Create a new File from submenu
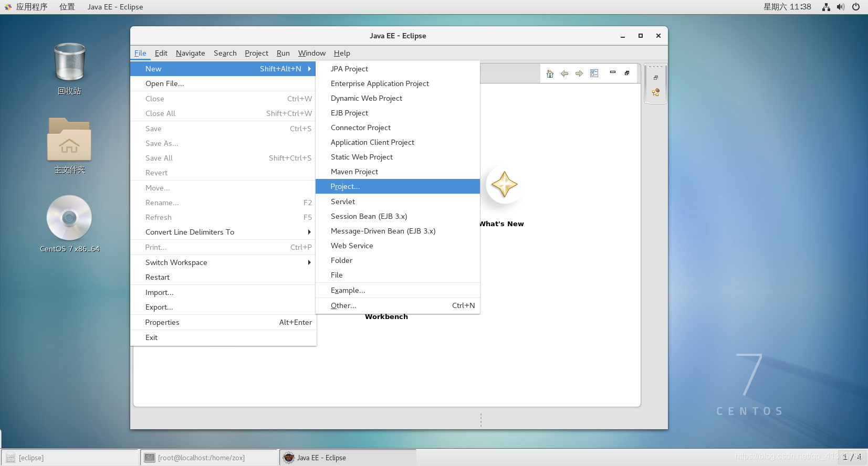This screenshot has width=868, height=466. tap(398, 275)
